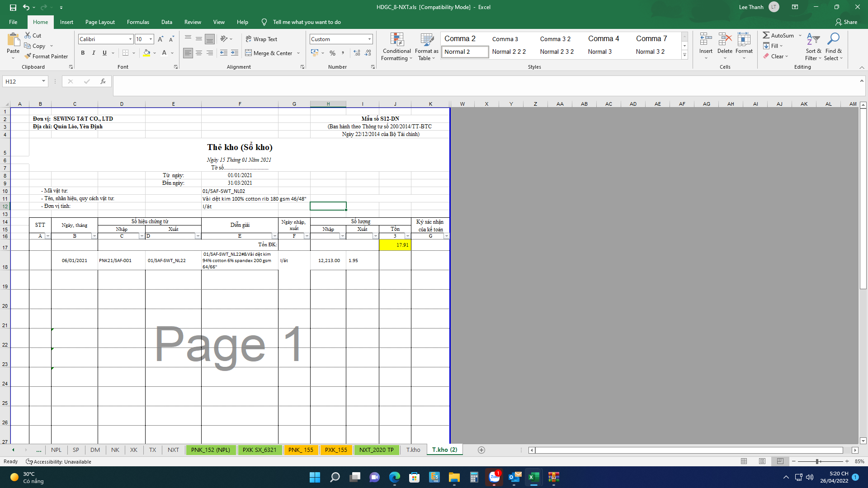This screenshot has height=488, width=868.
Task: Click the Insert Function fx icon
Action: tap(103, 81)
